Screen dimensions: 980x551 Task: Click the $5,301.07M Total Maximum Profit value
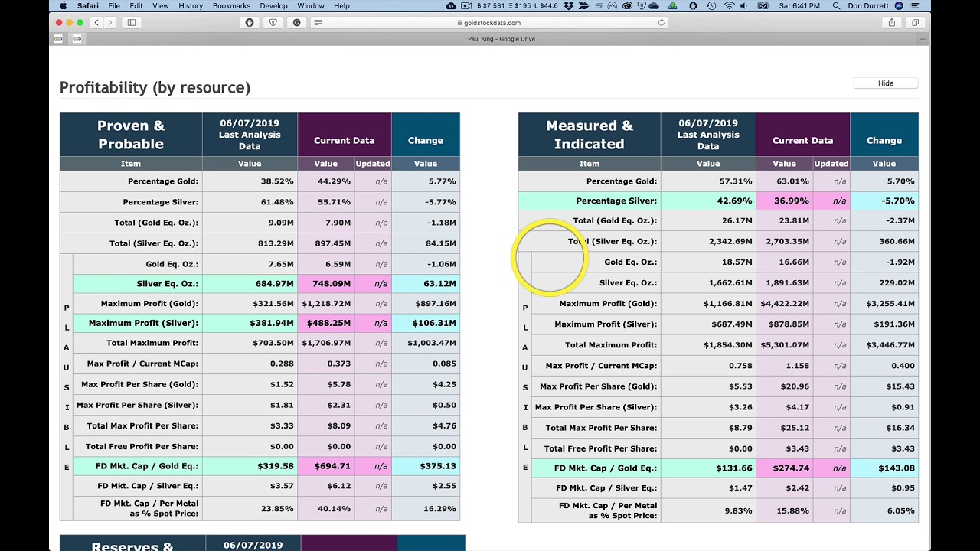click(784, 344)
